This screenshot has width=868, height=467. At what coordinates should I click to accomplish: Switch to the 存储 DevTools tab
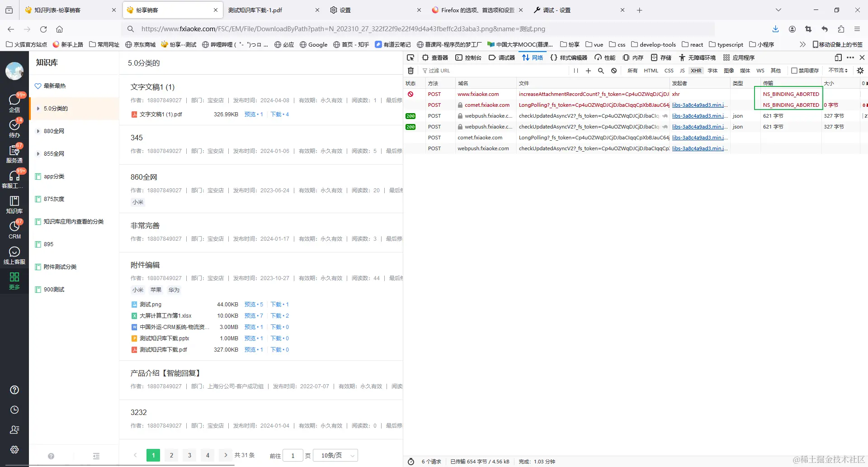pos(661,57)
